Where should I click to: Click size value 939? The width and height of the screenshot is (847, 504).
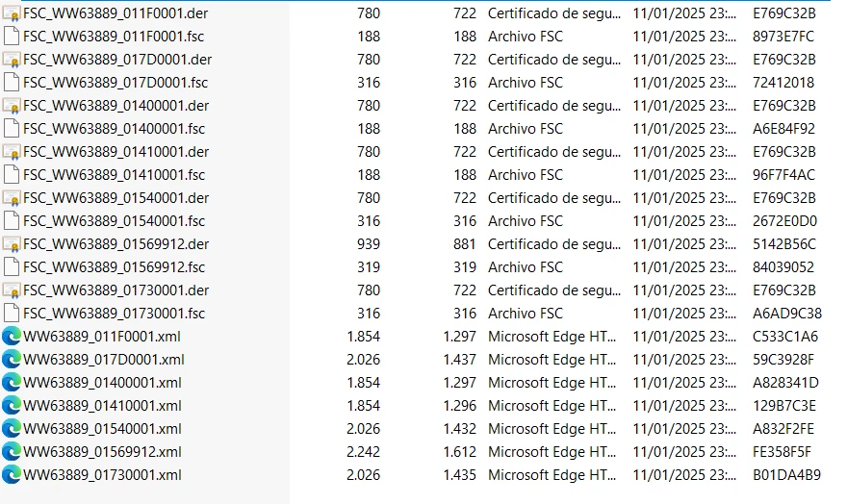tap(369, 244)
